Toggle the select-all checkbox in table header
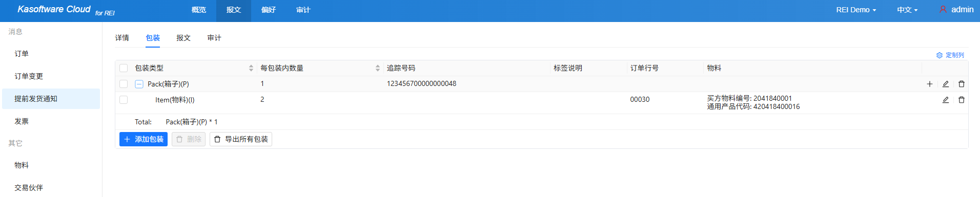 (x=124, y=68)
